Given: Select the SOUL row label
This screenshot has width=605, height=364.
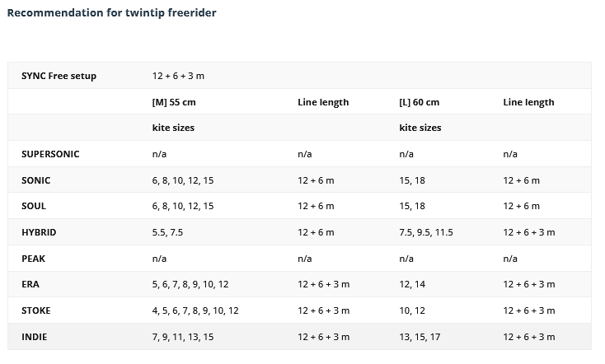Looking at the screenshot, I should click(34, 206).
